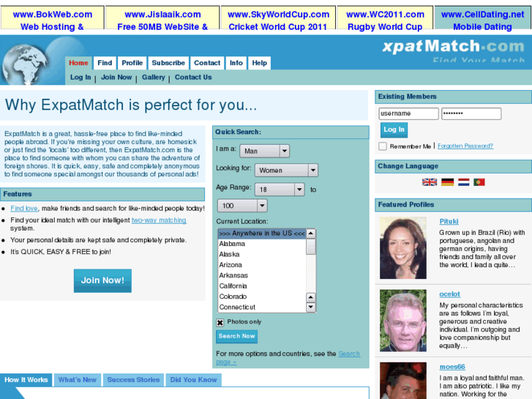532x399 pixels.
Task: Open the Gallery submenu link
Action: click(x=154, y=78)
